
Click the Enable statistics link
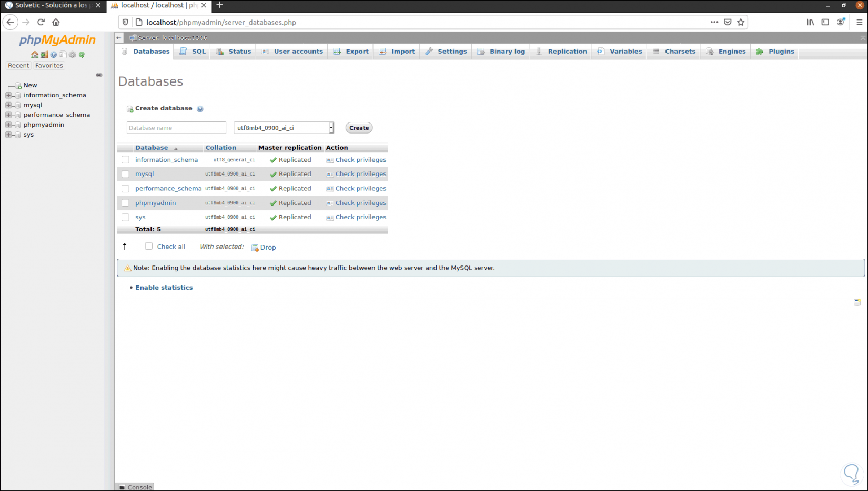164,288
